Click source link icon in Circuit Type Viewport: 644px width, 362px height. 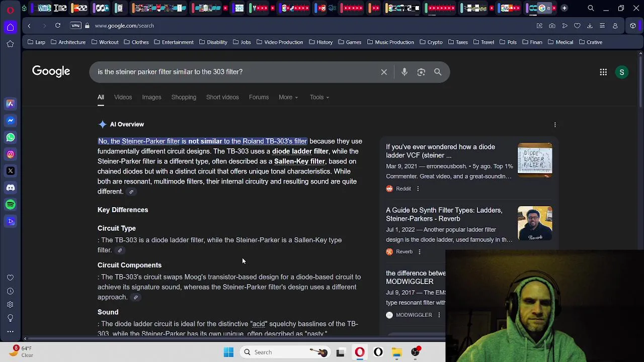[120, 250]
